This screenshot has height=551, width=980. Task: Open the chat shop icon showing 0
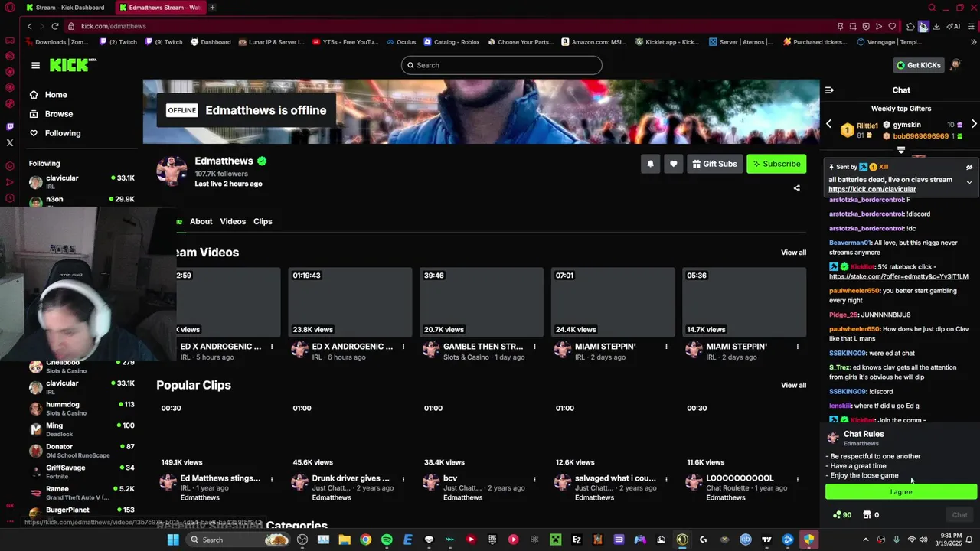click(x=871, y=515)
